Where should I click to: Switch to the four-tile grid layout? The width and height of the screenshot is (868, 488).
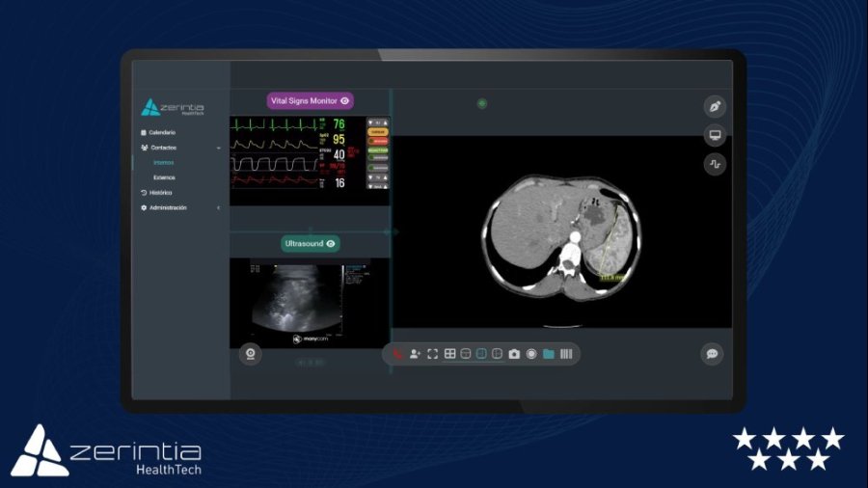click(x=449, y=354)
